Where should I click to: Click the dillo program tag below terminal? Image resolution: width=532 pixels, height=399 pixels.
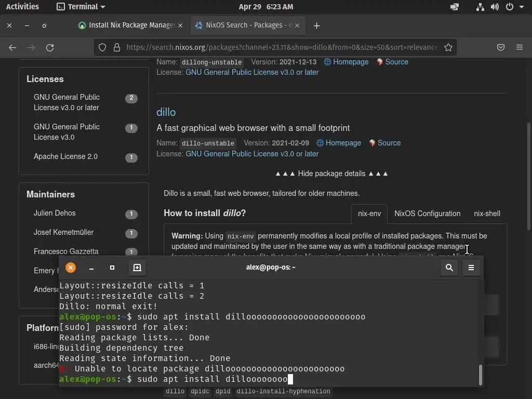pyautogui.click(x=175, y=392)
